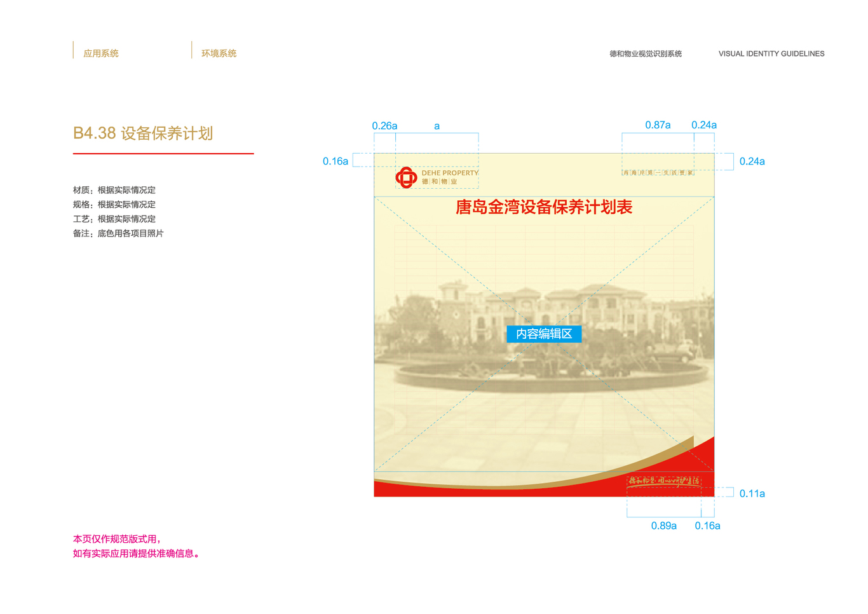Viewport: 868px width, 614px height.
Task: Click the 如有实际应用请提供准确信息 note
Action: 137,554
